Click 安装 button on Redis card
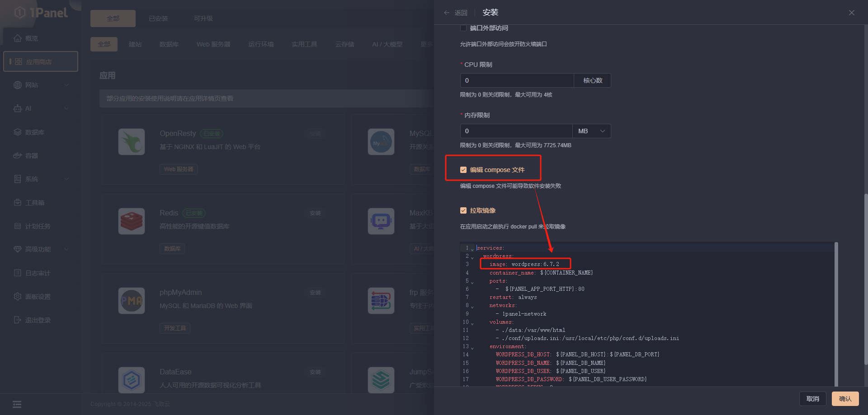The image size is (868, 415). tap(315, 213)
